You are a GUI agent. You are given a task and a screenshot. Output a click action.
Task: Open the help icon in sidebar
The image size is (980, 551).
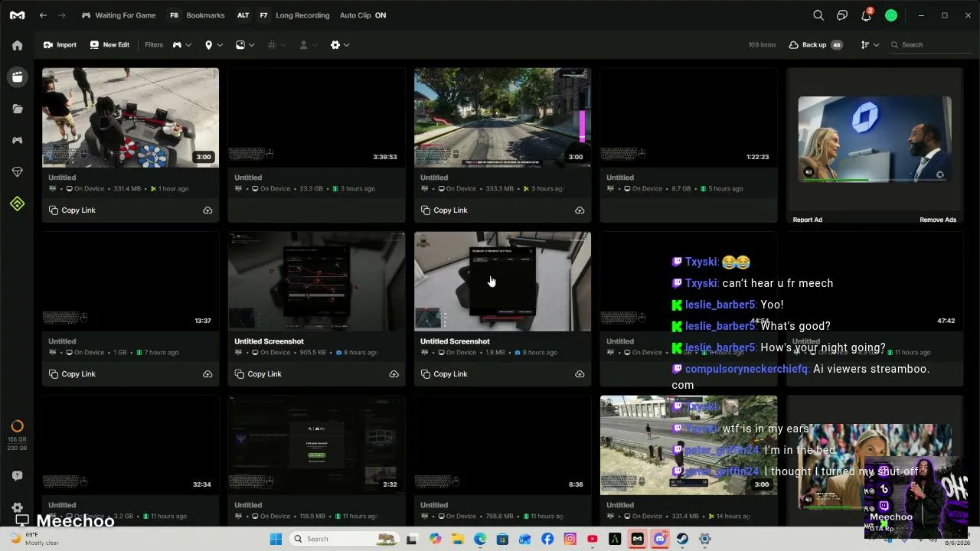point(17,475)
